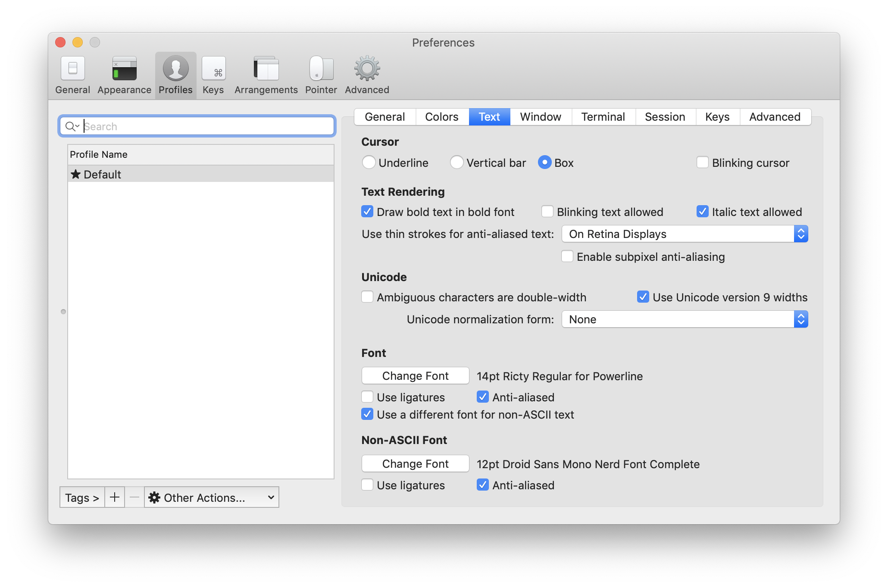The image size is (888, 588).
Task: Select the Vertical bar cursor option
Action: (x=457, y=163)
